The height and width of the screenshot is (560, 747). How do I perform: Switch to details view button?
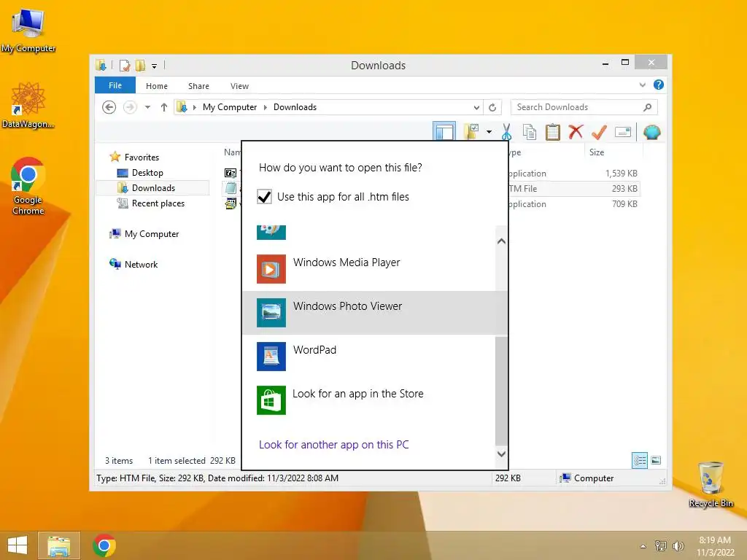pyautogui.click(x=639, y=460)
